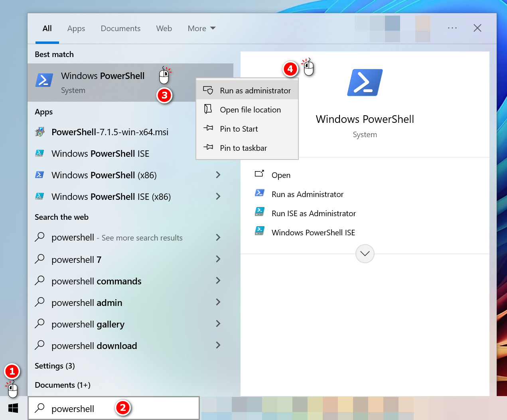Expand the details pane with down chevron
This screenshot has width=507, height=420.
365,254
